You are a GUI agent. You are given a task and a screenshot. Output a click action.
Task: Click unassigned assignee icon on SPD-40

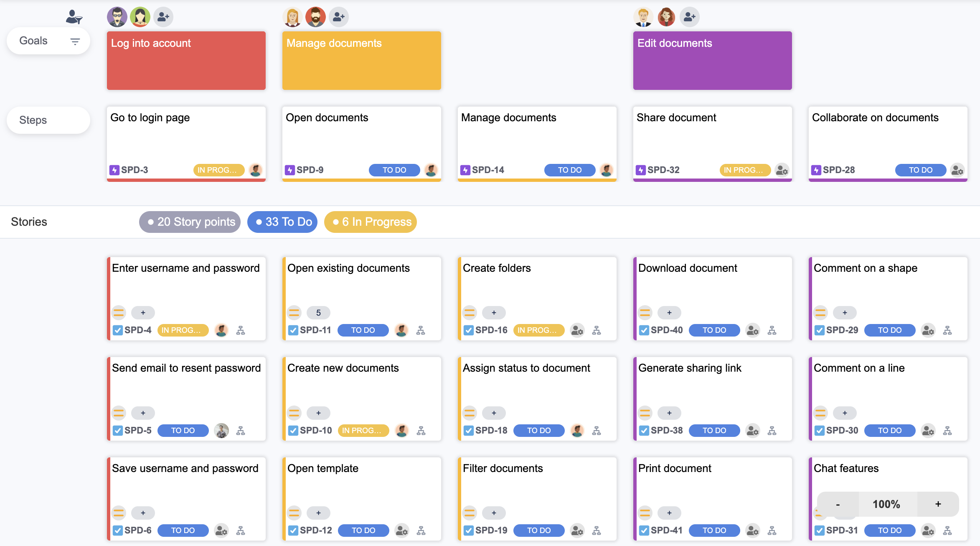tap(752, 330)
